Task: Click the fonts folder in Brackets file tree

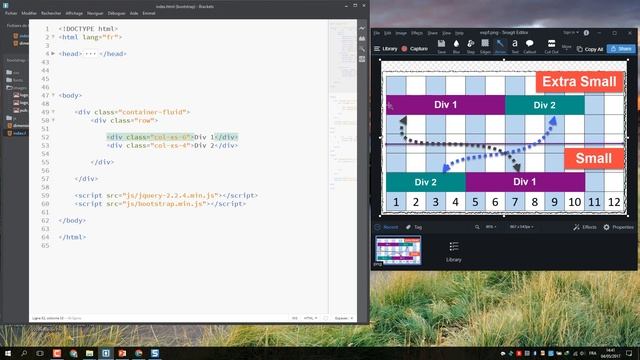Action: [x=16, y=80]
